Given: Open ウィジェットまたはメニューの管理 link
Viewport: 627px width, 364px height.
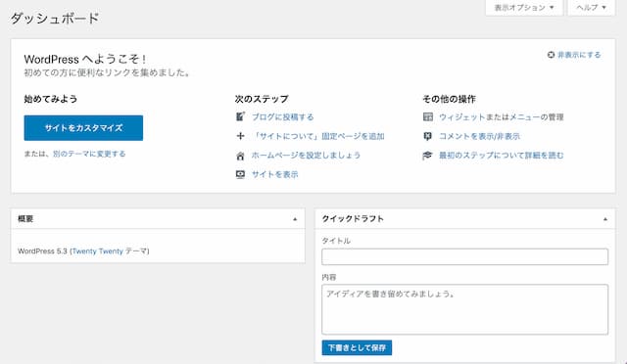Looking at the screenshot, I should click(x=502, y=117).
